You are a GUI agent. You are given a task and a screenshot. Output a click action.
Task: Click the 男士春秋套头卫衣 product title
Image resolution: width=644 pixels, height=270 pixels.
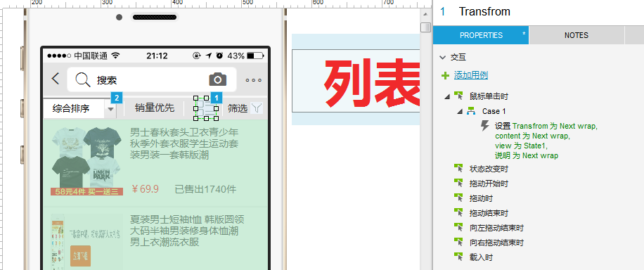[184, 144]
